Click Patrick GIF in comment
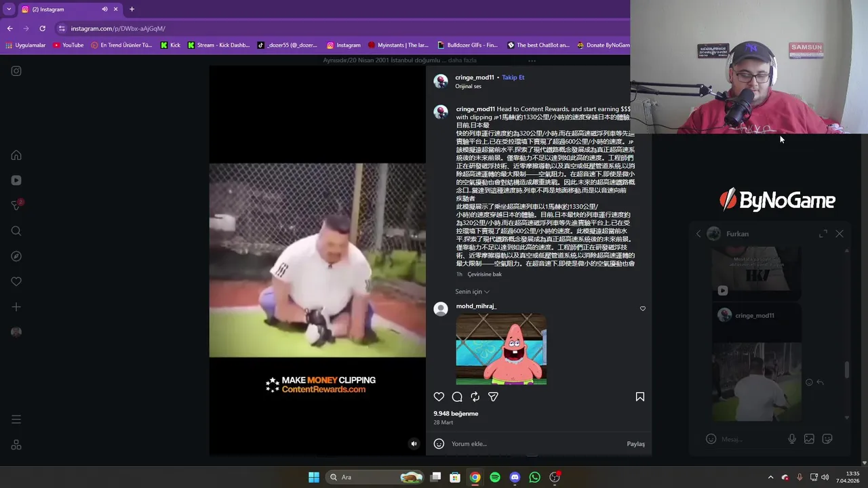 501,349
